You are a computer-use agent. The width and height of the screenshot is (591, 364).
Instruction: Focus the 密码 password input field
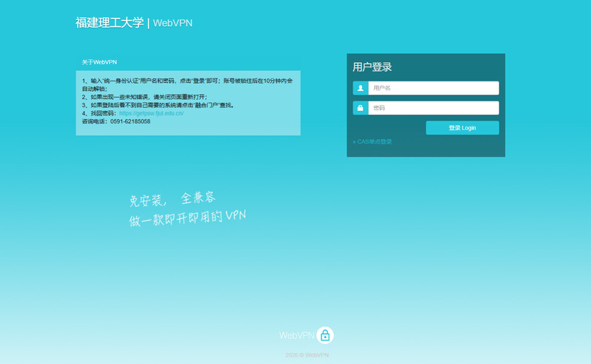(433, 108)
